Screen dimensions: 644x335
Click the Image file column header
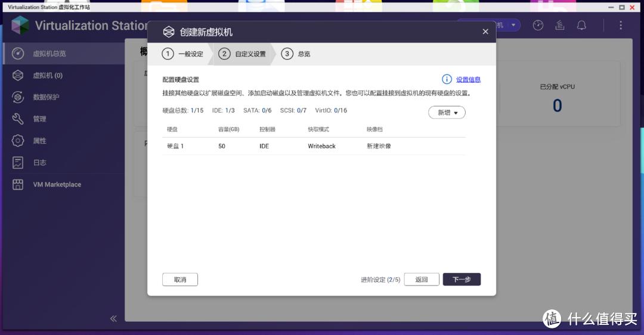click(374, 129)
